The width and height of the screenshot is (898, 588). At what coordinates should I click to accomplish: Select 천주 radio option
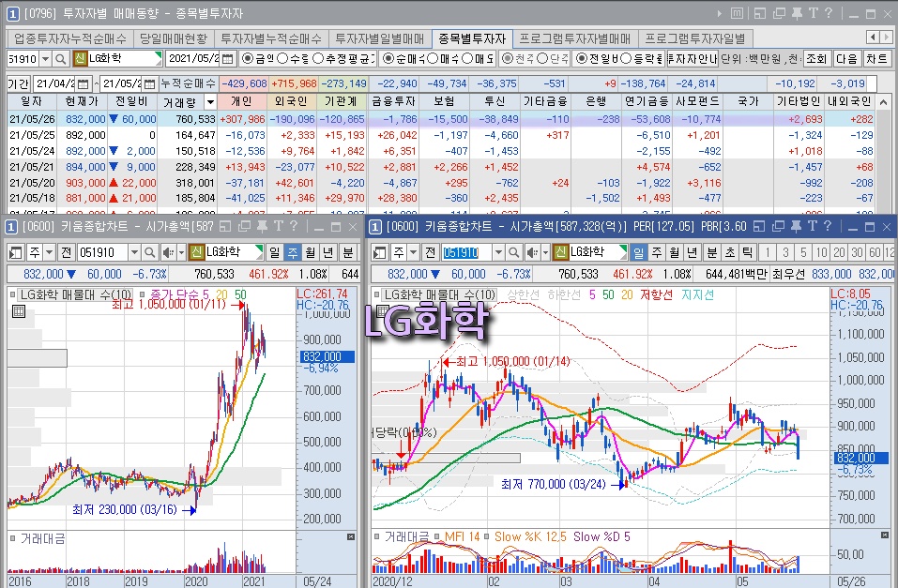(x=507, y=58)
